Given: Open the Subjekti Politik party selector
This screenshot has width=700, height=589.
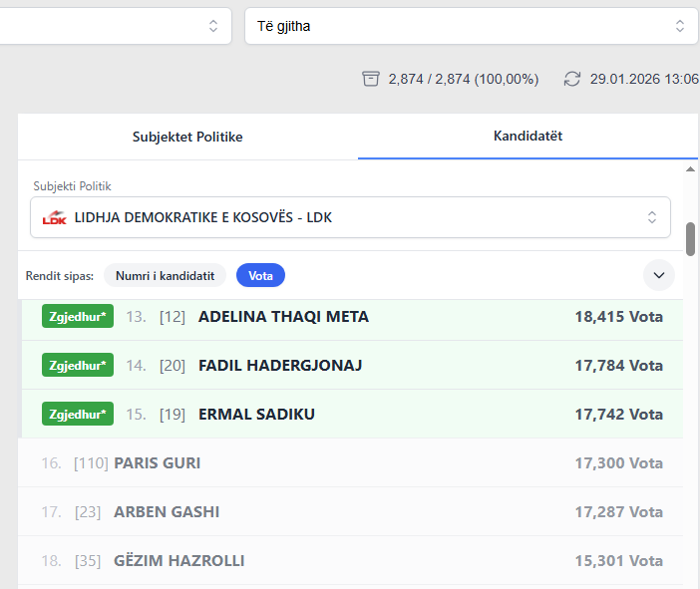Looking at the screenshot, I should pyautogui.click(x=350, y=217).
